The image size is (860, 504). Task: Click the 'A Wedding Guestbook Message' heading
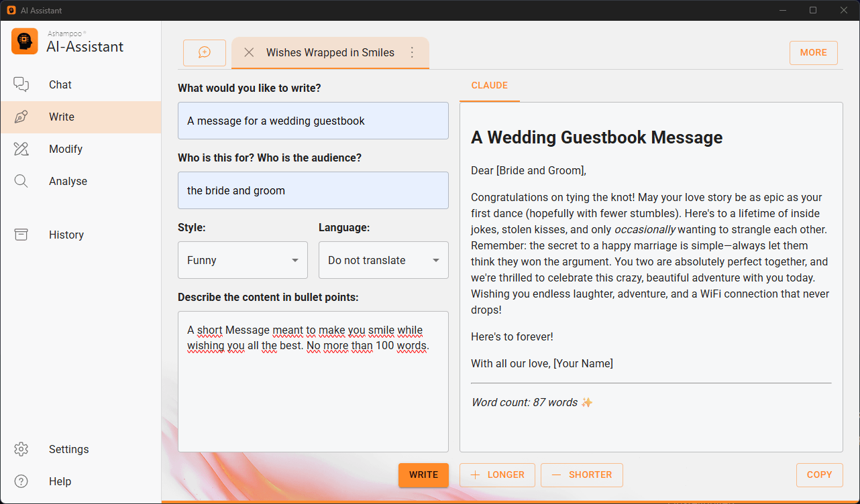point(597,137)
